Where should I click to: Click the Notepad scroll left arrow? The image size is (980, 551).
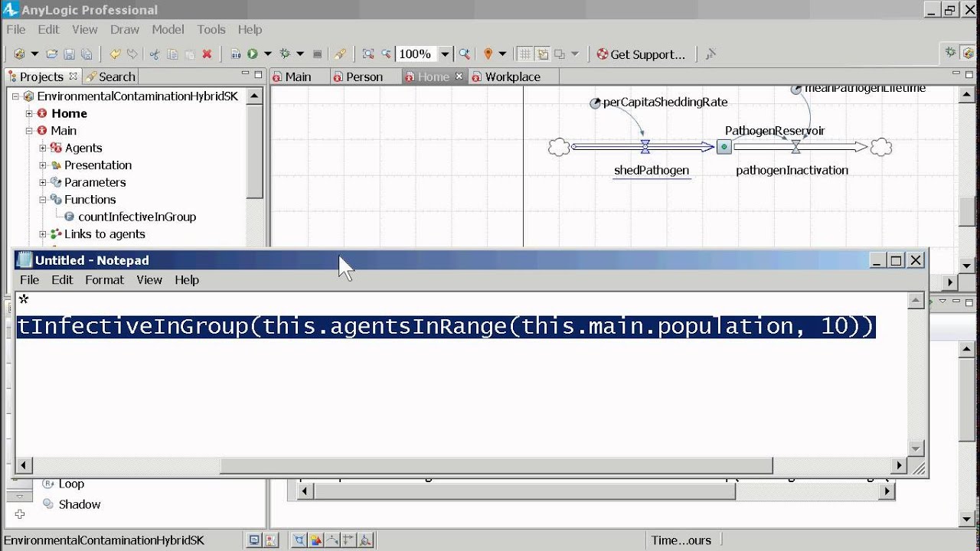click(x=24, y=465)
